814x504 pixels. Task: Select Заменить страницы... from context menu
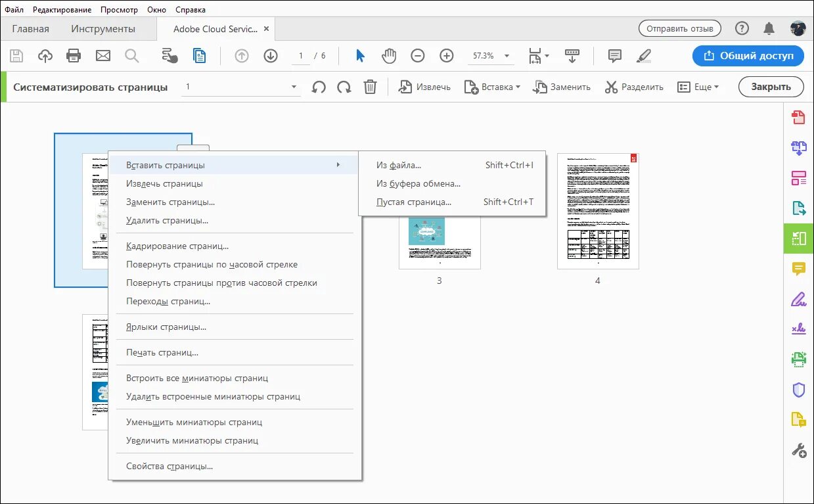pyautogui.click(x=235, y=202)
